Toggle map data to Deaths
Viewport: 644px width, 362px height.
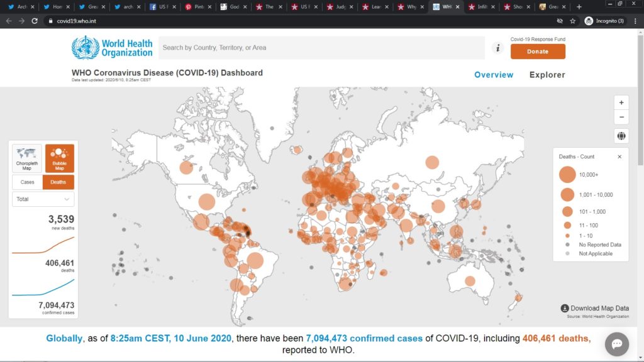[x=58, y=182]
